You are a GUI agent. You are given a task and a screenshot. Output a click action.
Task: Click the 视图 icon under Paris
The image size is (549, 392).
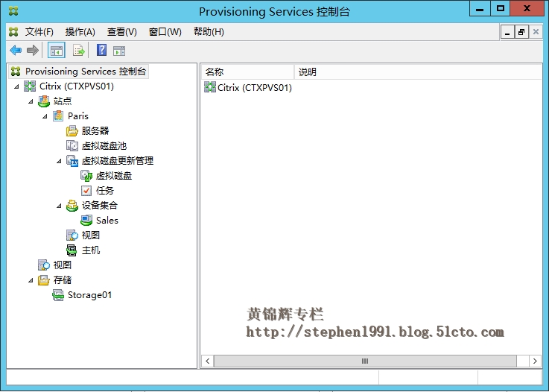72,235
